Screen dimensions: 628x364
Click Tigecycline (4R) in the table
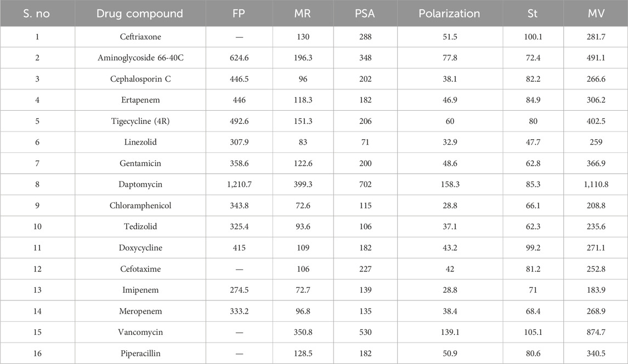140,121
